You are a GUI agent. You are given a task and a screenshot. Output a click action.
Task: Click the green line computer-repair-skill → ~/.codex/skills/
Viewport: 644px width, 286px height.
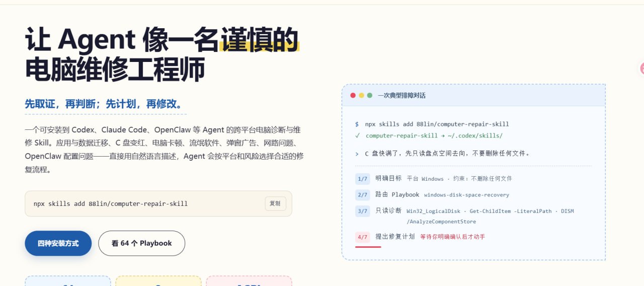[434, 135]
